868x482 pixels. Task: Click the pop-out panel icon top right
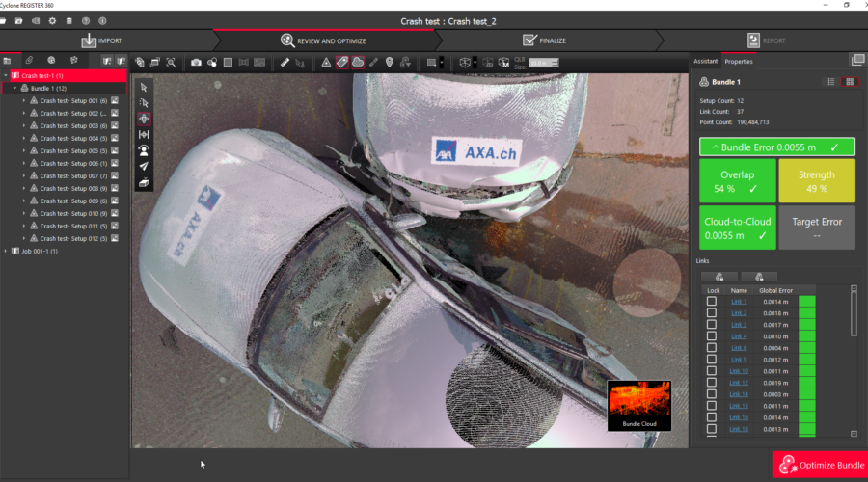(x=857, y=60)
